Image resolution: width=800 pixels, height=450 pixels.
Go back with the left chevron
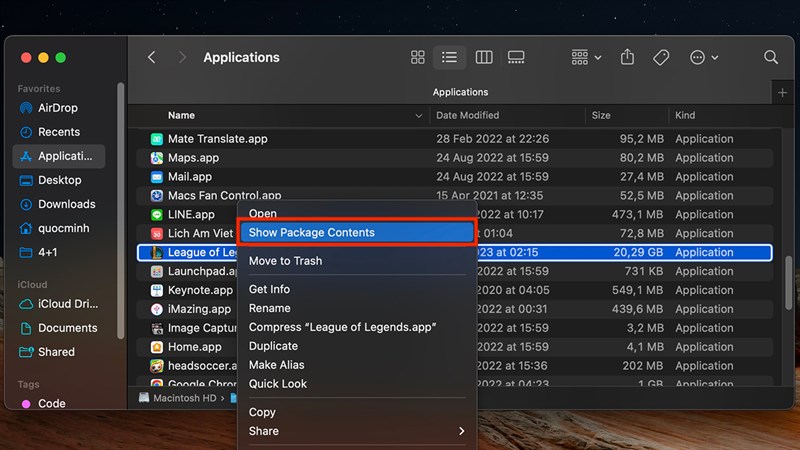[x=152, y=57]
